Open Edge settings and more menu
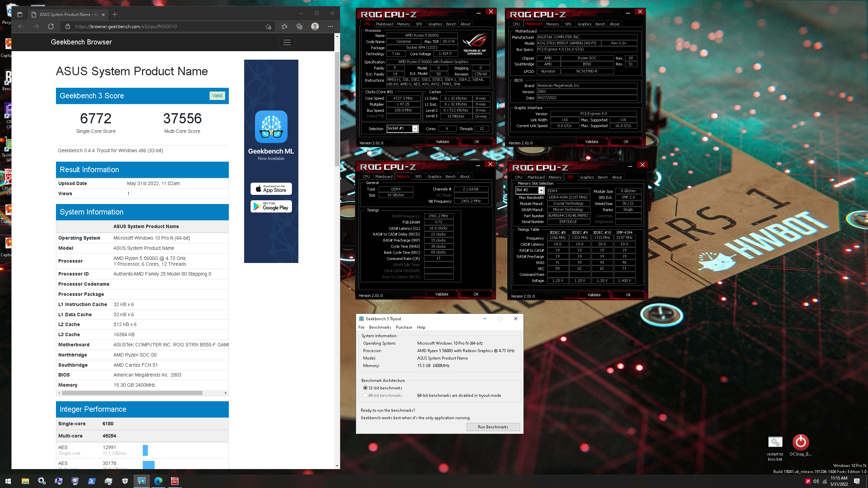The height and width of the screenshot is (488, 868). (331, 26)
